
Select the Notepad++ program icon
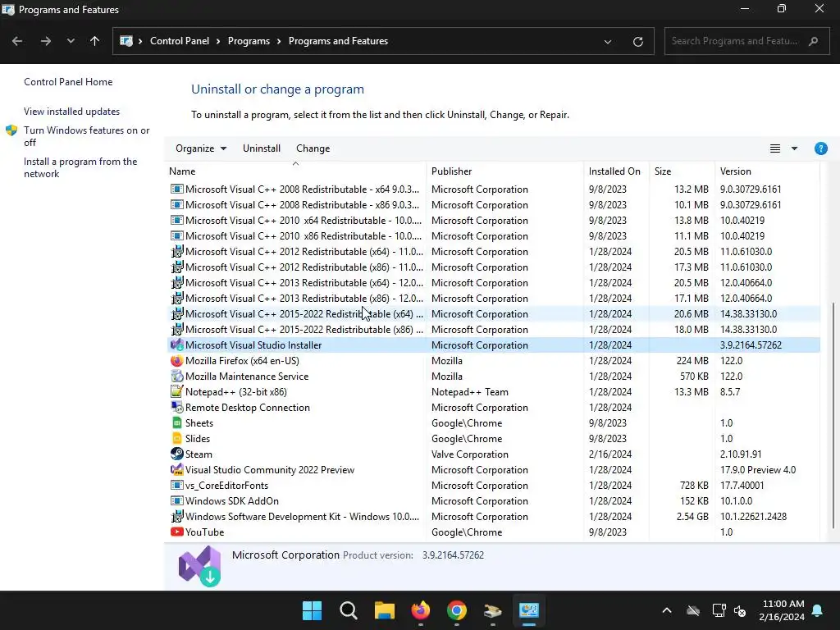point(176,391)
